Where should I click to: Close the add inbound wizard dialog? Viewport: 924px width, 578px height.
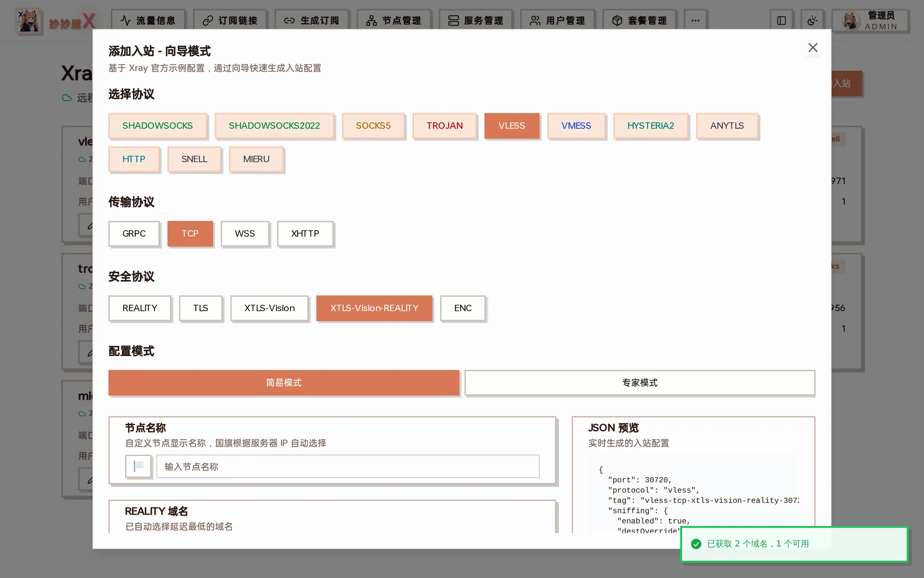812,48
